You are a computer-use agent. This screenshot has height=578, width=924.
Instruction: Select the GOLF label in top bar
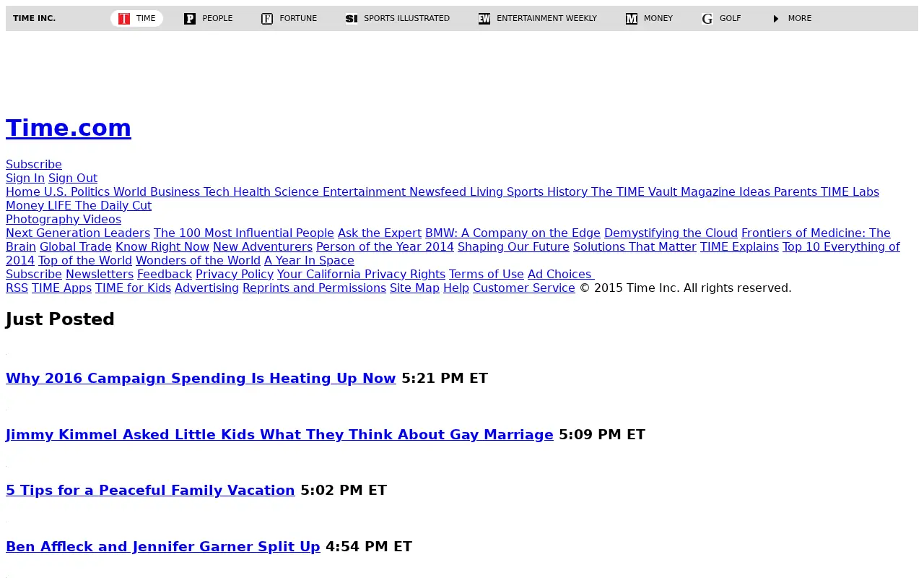point(730,19)
